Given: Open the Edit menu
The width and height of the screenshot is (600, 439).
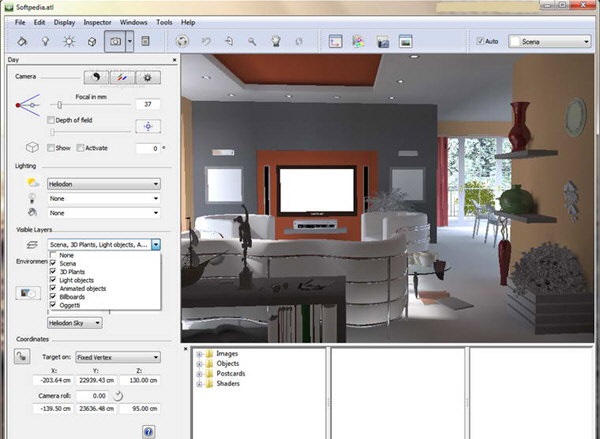Looking at the screenshot, I should [39, 22].
